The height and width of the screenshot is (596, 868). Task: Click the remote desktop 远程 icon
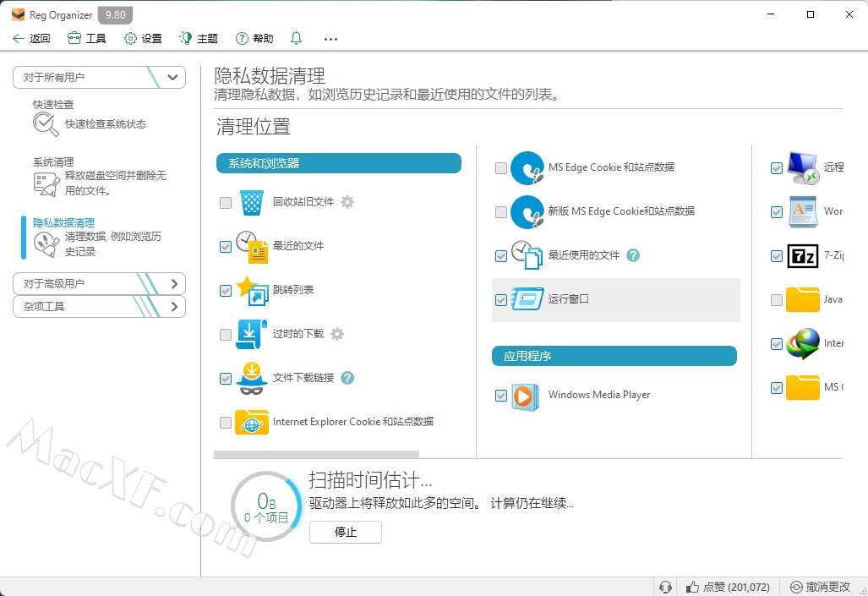pos(803,168)
